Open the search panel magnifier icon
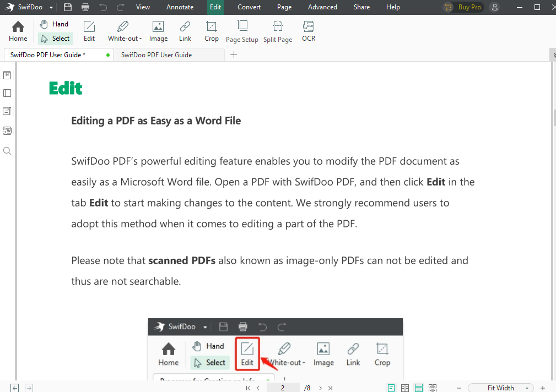 pyautogui.click(x=7, y=151)
